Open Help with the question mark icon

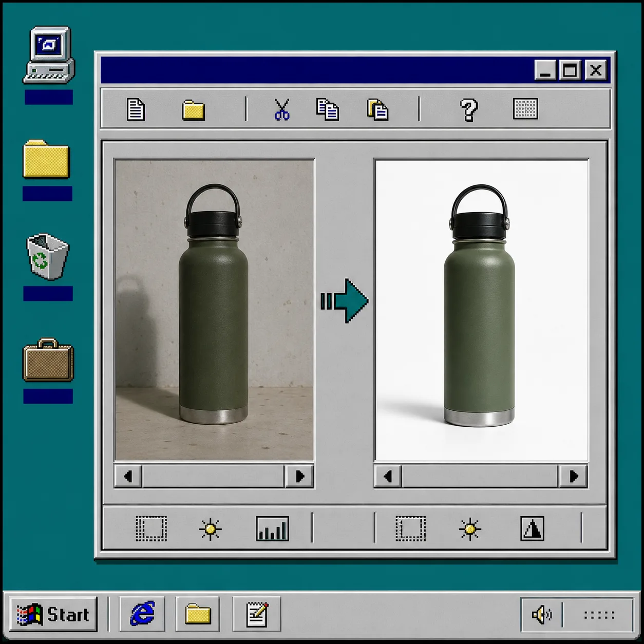pos(468,109)
